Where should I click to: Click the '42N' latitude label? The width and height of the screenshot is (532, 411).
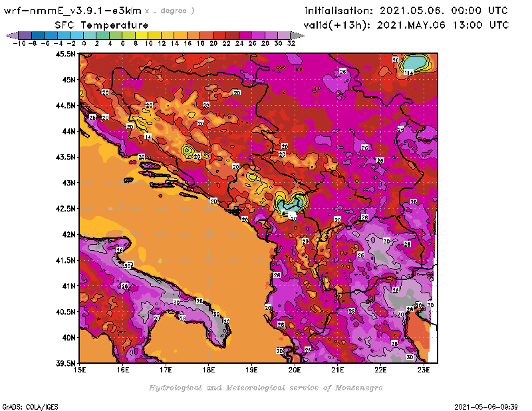pos(68,235)
